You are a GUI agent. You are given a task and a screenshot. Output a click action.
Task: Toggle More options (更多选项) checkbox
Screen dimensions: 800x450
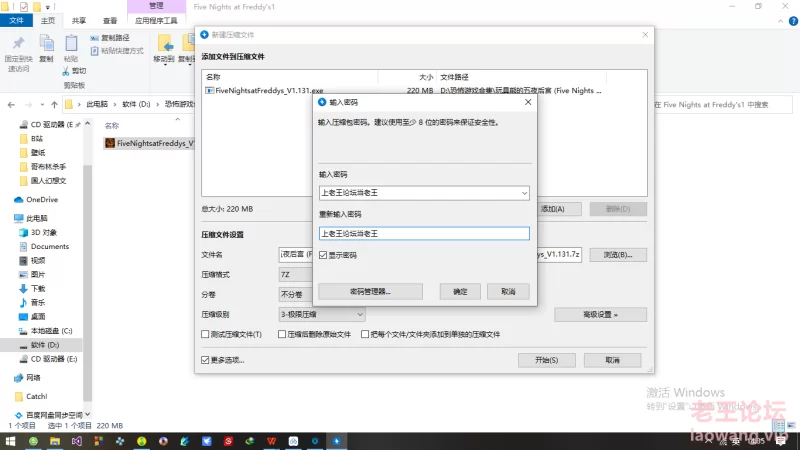[205, 360]
